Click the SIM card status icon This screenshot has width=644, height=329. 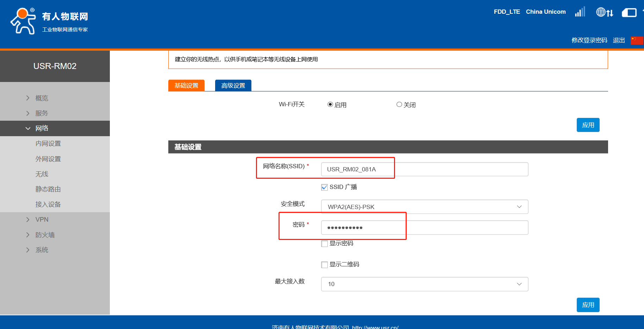pyautogui.click(x=629, y=13)
